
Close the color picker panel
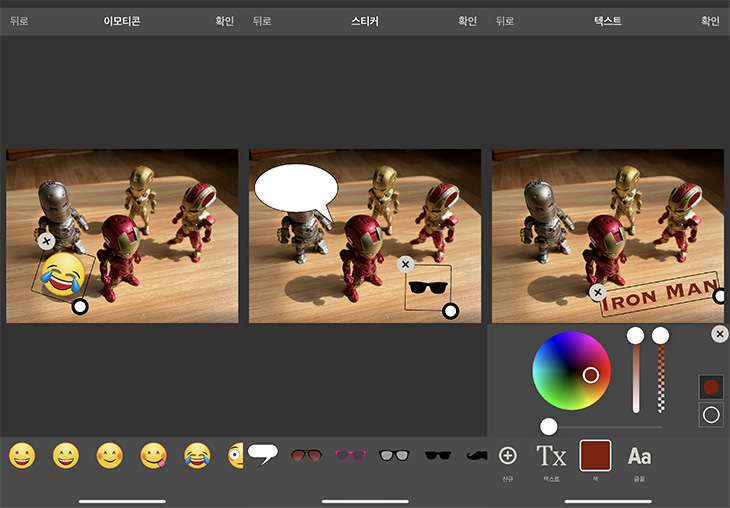[720, 334]
